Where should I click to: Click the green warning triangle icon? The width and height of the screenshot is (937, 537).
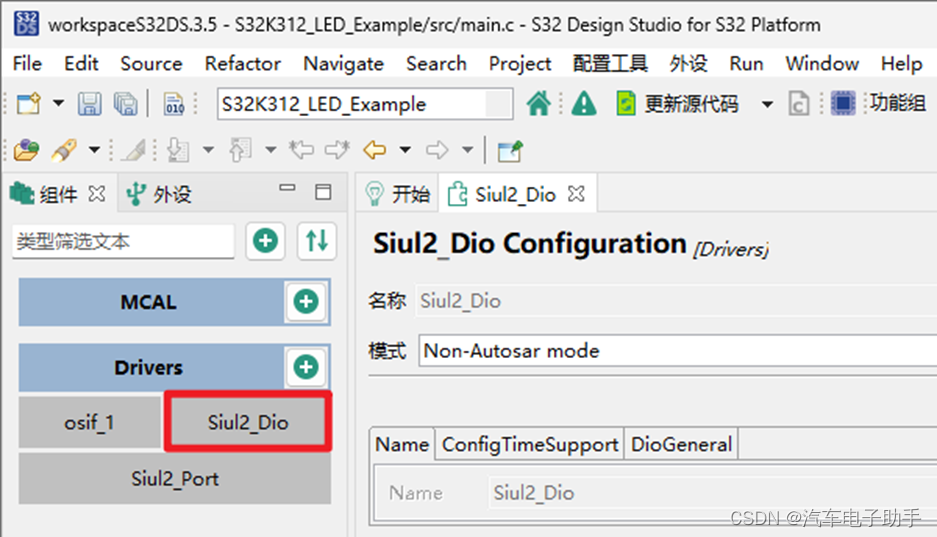(584, 104)
